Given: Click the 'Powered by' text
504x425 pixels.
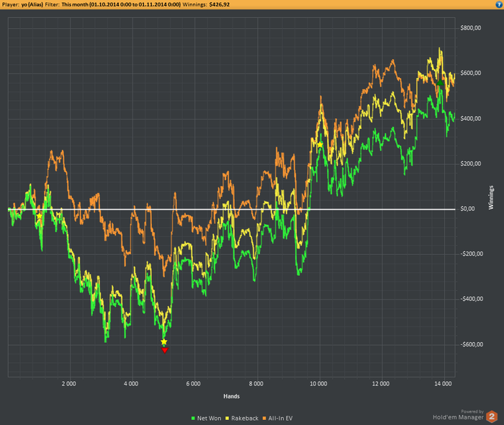Looking at the screenshot, I should tap(472, 411).
